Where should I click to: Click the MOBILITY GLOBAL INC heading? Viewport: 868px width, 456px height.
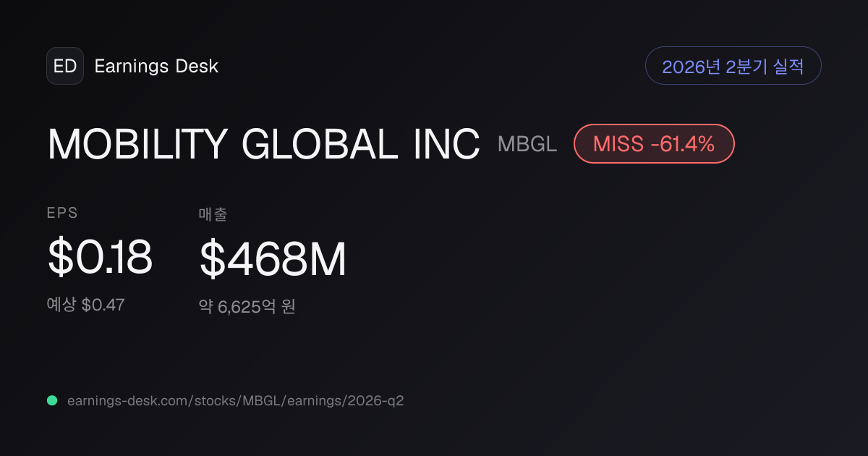pos(264,144)
